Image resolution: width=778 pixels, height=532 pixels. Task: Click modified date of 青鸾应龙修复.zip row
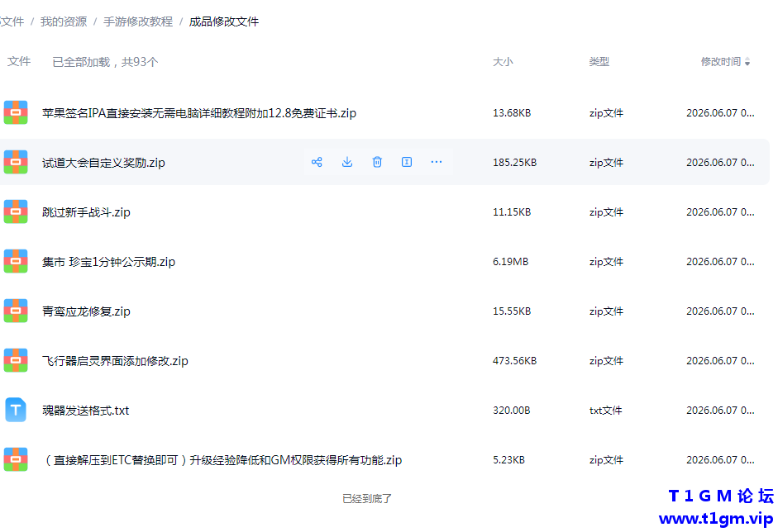[720, 311]
